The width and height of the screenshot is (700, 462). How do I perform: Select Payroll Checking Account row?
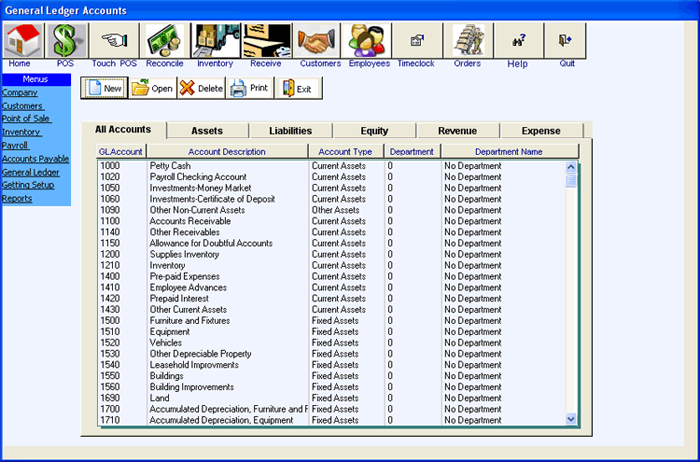pos(331,177)
